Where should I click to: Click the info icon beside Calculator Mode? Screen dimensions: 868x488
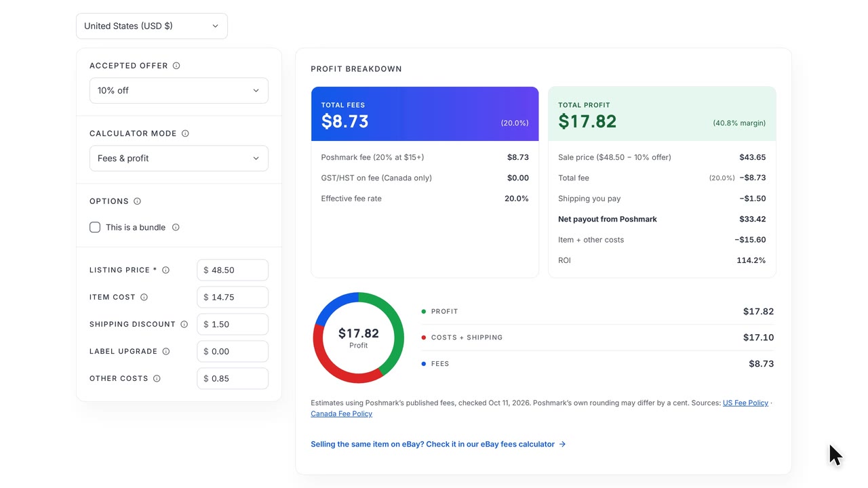pos(185,134)
